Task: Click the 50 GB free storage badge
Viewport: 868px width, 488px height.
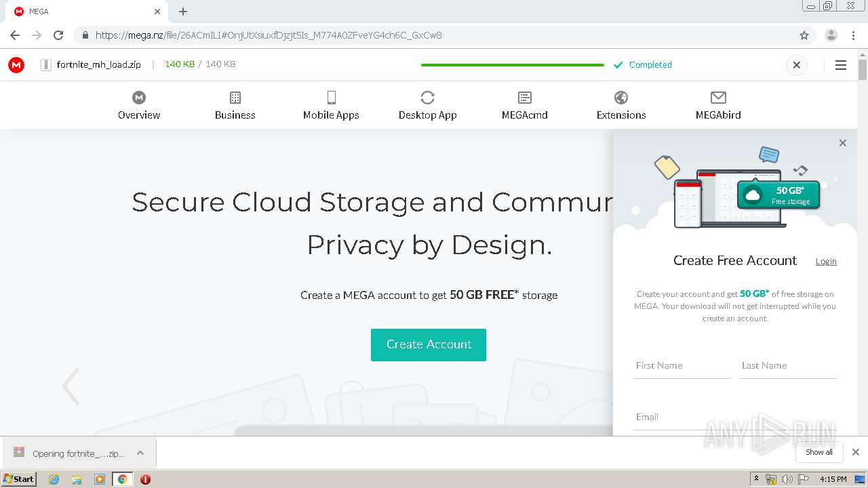Action: point(778,195)
